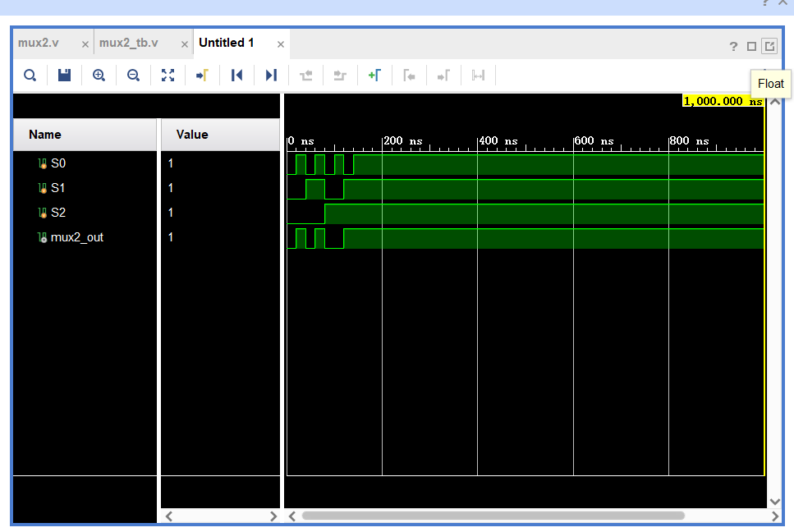
Task: Go to previous transition
Action: 305,76
